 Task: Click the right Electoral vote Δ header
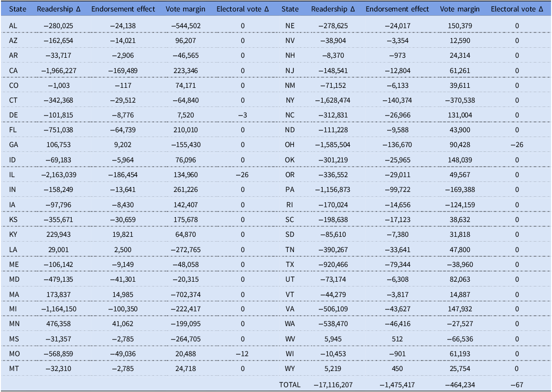517,9
